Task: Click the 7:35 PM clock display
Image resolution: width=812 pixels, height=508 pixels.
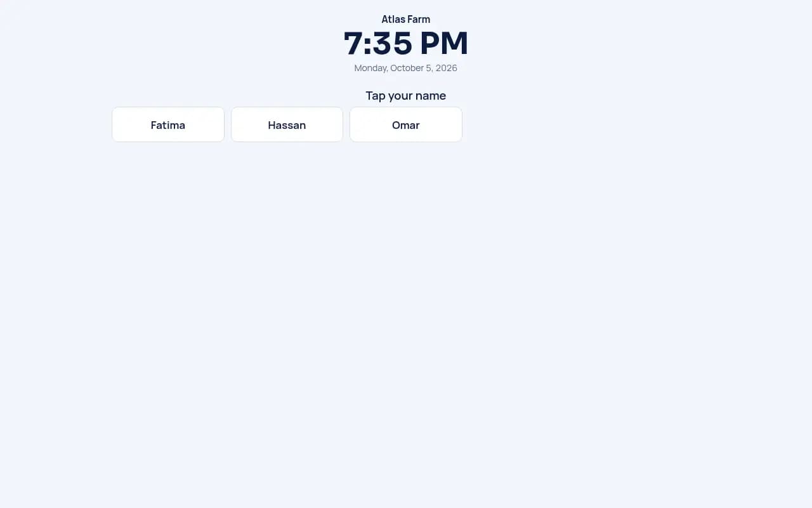Action: coord(406,43)
